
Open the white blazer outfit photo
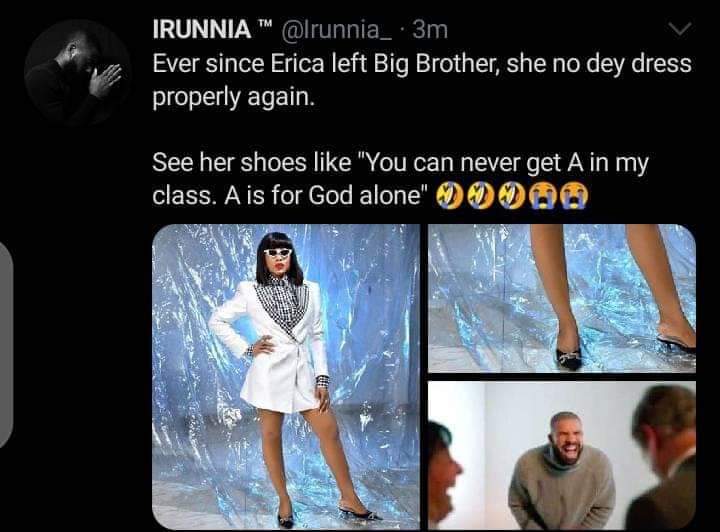tap(286, 376)
